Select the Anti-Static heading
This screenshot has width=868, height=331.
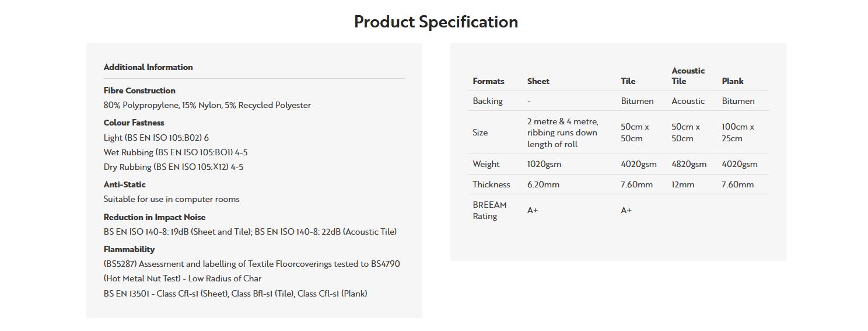[125, 184]
